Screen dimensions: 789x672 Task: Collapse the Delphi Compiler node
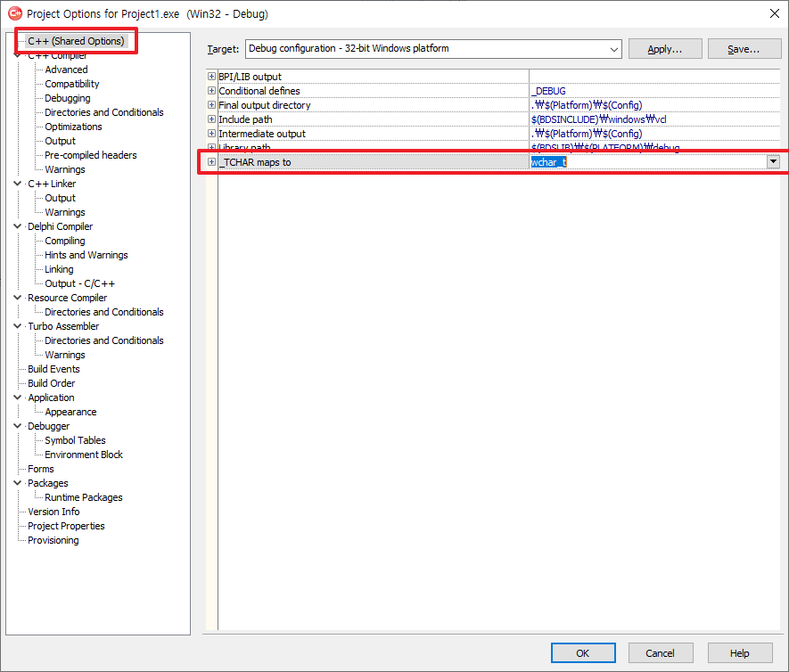(18, 226)
